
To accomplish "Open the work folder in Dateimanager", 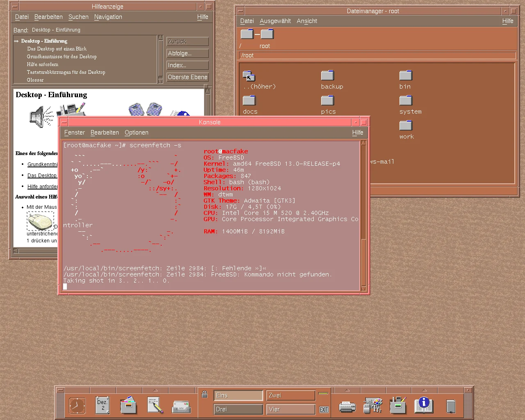I will point(406,126).
